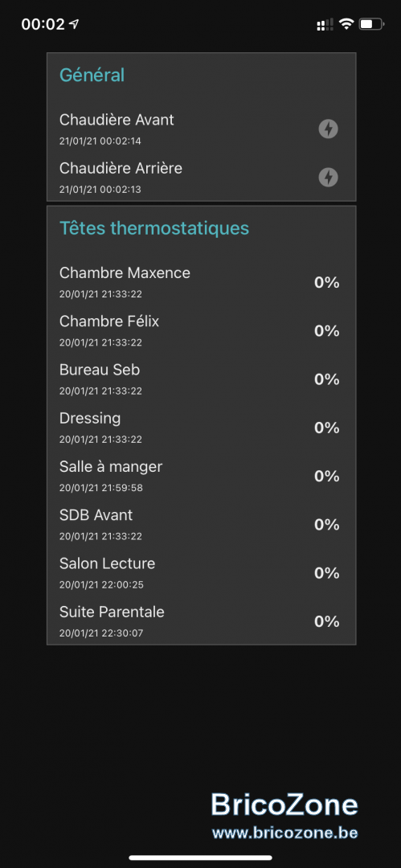
Task: Tap the home indicator bar
Action: click(201, 858)
